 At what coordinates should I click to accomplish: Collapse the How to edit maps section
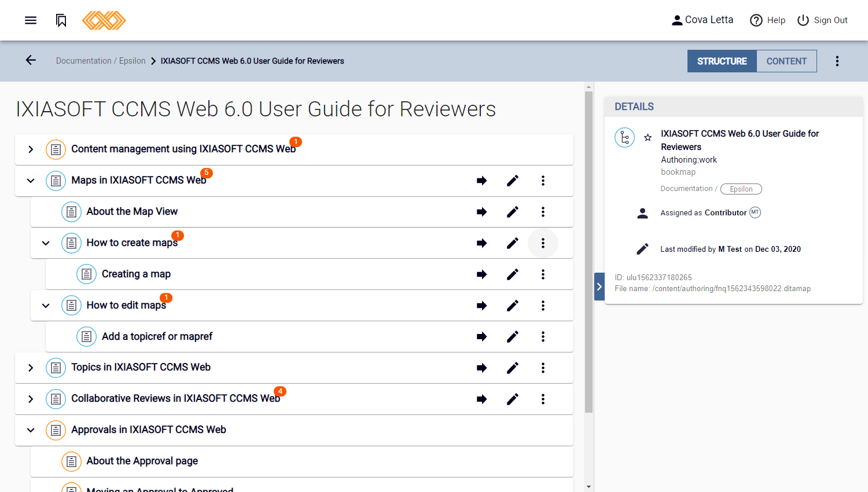click(x=46, y=306)
